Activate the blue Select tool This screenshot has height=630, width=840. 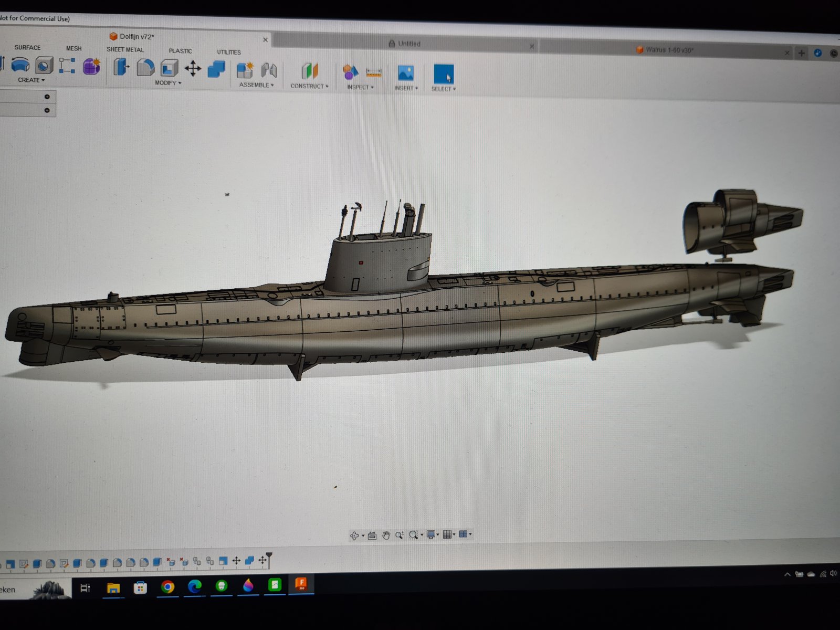tap(444, 74)
